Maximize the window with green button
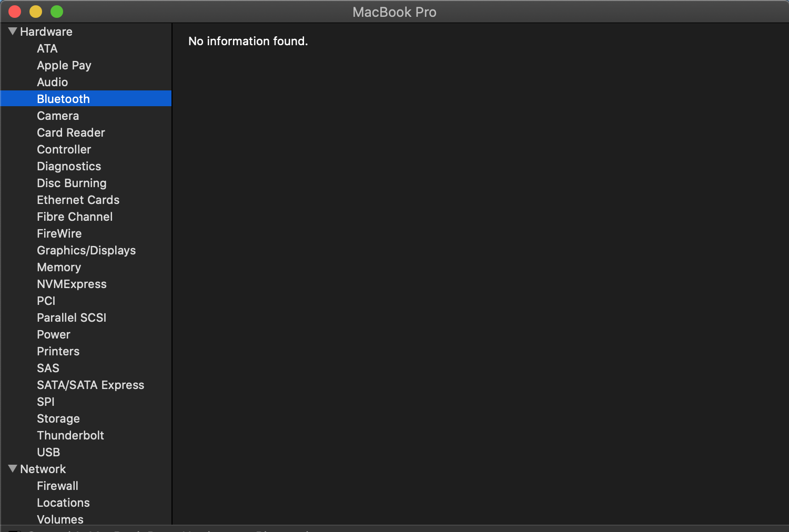 point(57,12)
